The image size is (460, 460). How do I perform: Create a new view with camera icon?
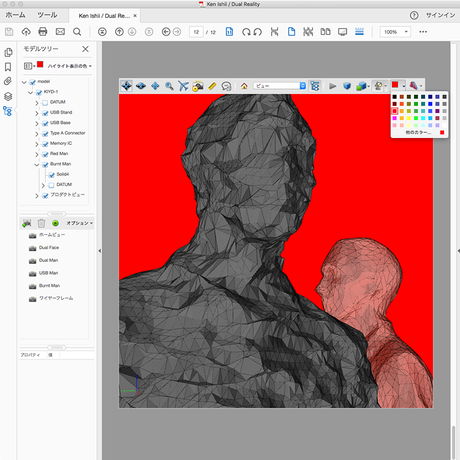pyautogui.click(x=26, y=223)
